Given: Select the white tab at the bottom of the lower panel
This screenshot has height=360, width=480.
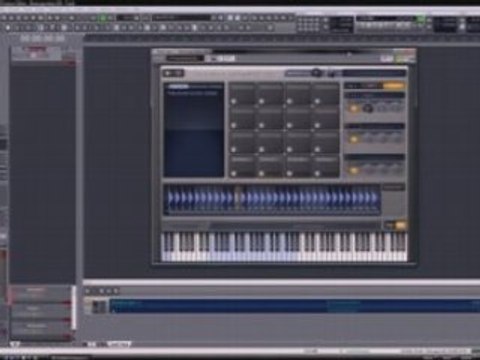Looking at the screenshot, I should (119, 344).
